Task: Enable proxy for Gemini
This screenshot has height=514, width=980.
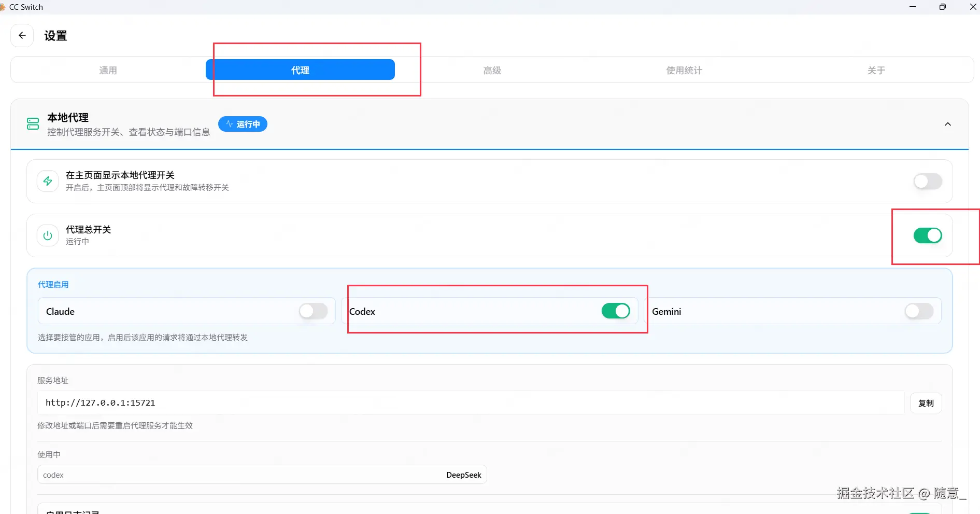Action: (x=919, y=311)
